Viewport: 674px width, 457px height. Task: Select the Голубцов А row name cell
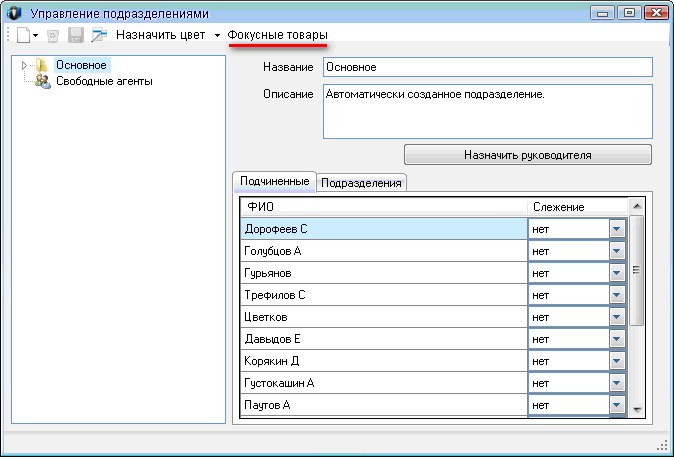tap(384, 251)
